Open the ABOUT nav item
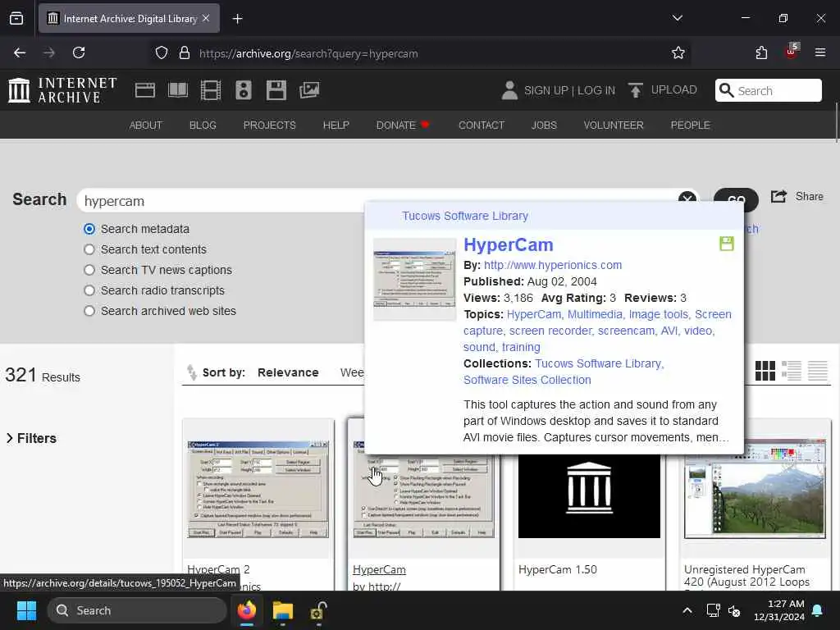 click(x=146, y=126)
